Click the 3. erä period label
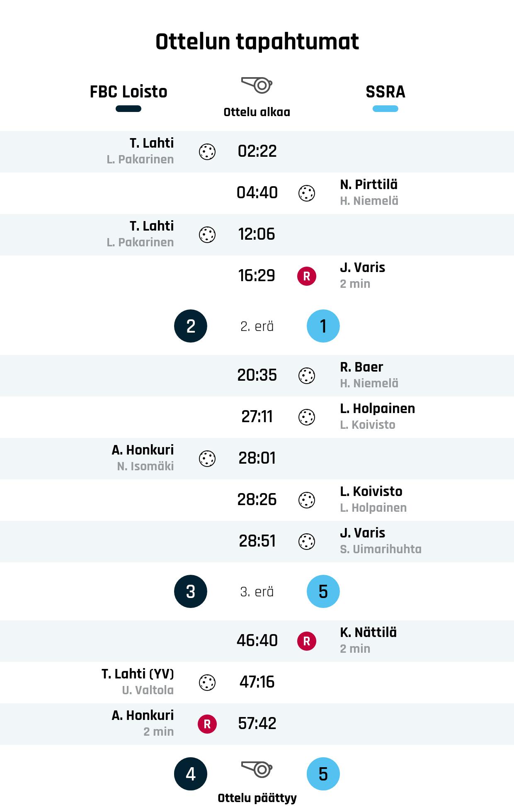The image size is (514, 812). coord(257,592)
